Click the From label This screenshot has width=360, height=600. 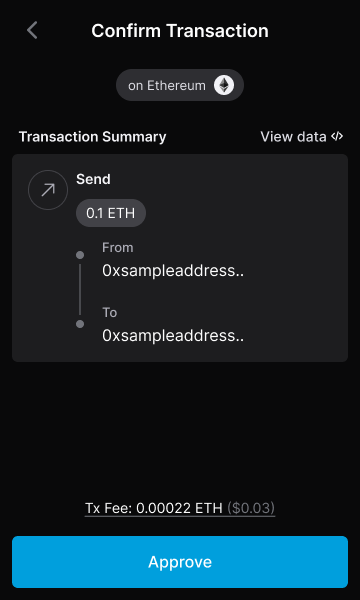[x=118, y=248]
